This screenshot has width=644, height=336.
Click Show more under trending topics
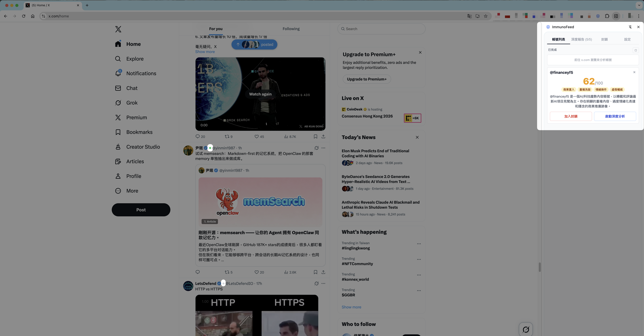[351, 307]
